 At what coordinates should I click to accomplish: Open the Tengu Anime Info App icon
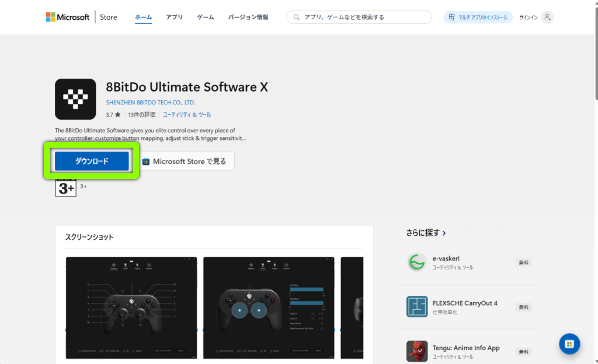[x=417, y=351]
